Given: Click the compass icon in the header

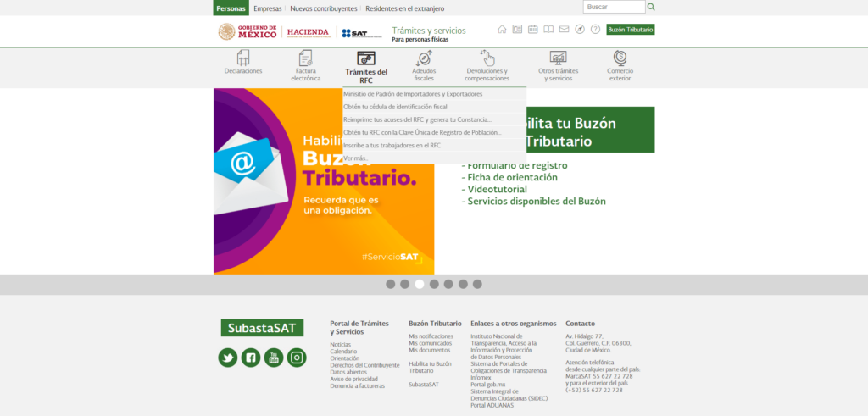Looking at the screenshot, I should point(580,30).
